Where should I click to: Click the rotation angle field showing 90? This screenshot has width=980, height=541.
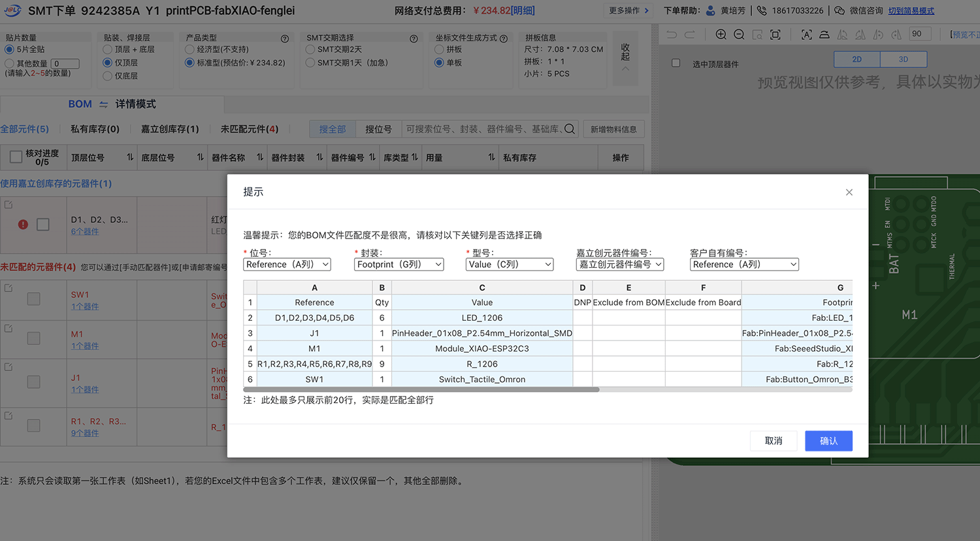(921, 34)
